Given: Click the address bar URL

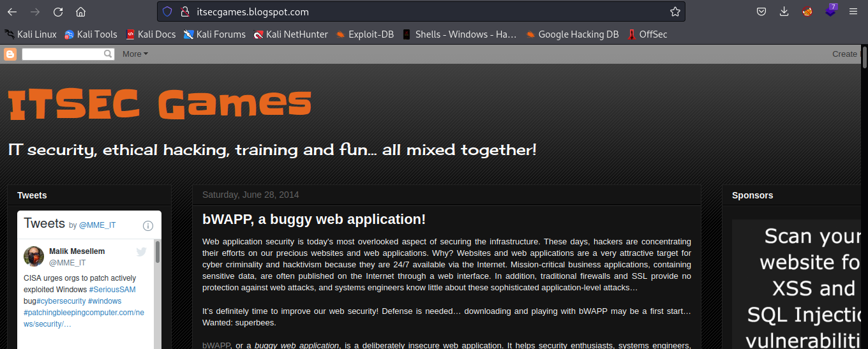Looking at the screenshot, I should pos(253,11).
